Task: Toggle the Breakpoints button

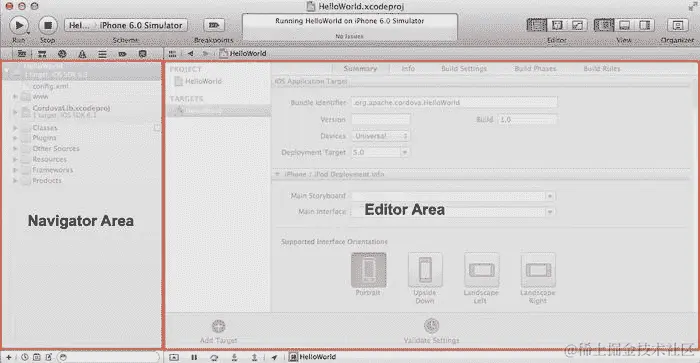Action: point(214,25)
